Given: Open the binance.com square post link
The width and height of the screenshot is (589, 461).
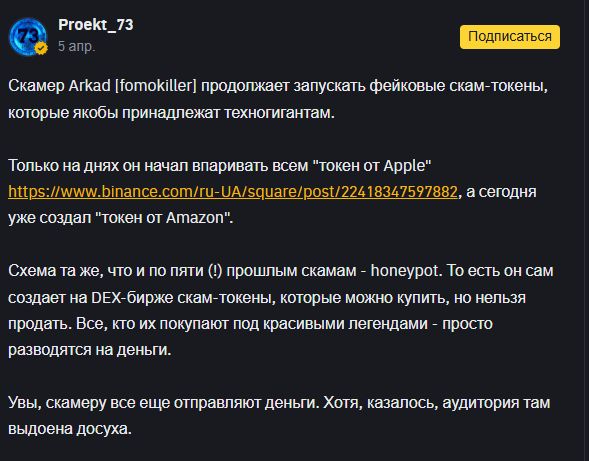Looking at the screenshot, I should coord(233,192).
